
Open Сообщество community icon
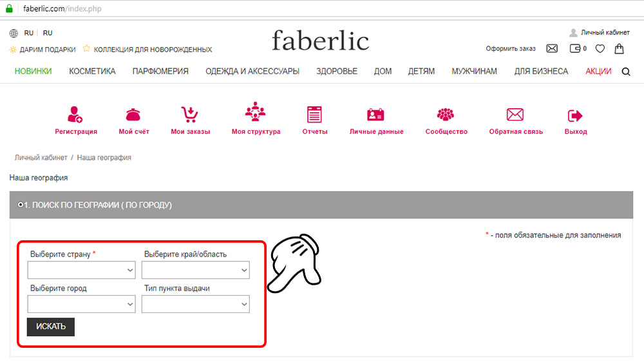(x=446, y=115)
